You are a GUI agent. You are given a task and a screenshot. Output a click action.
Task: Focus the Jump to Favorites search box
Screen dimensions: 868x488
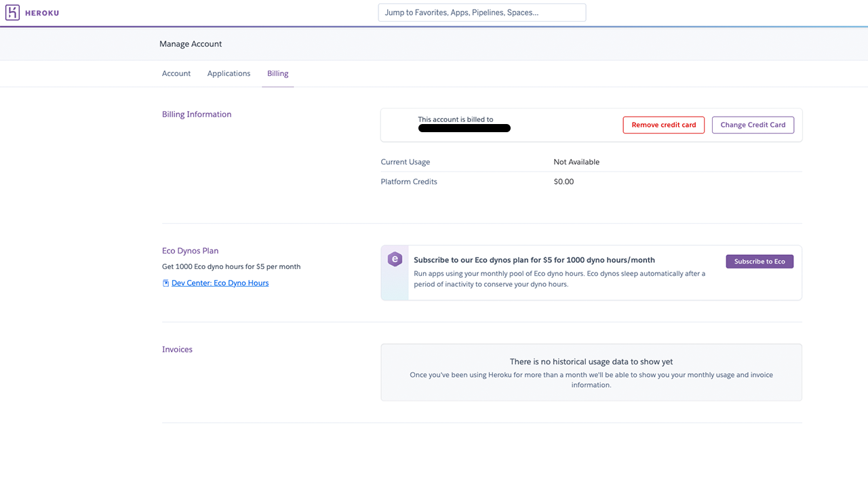(x=481, y=12)
